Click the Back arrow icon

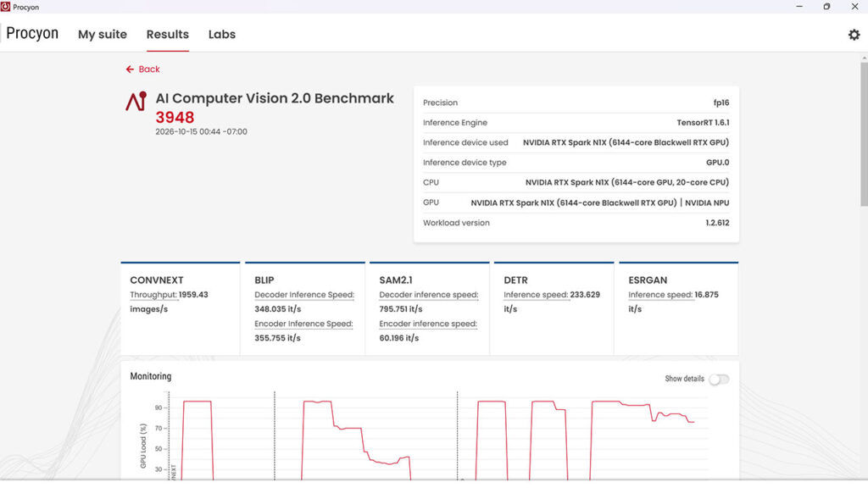pyautogui.click(x=130, y=69)
